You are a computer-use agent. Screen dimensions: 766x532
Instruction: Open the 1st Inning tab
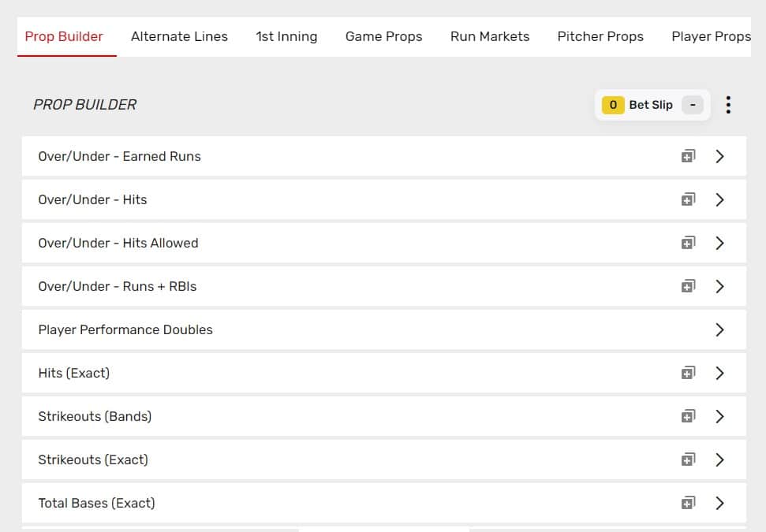click(x=286, y=36)
